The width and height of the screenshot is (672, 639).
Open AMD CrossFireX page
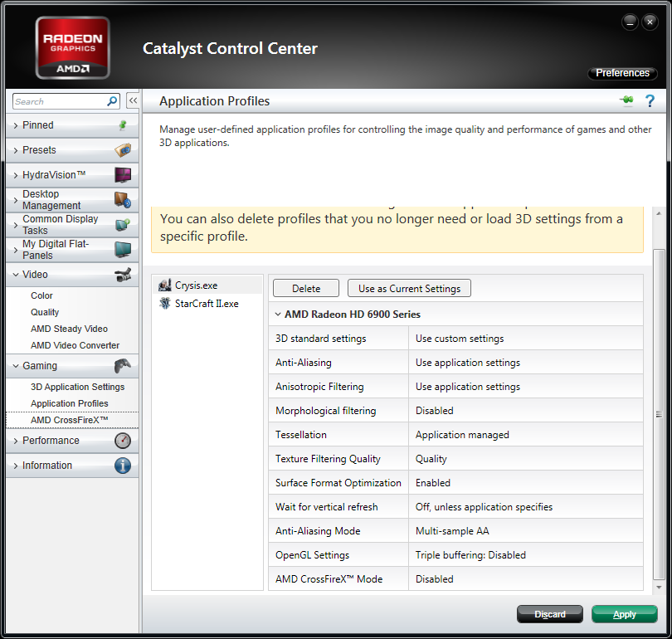69,420
